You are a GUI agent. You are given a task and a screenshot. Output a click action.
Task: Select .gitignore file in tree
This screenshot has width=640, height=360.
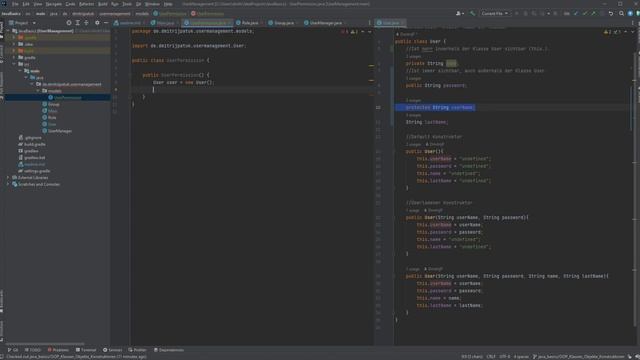point(30,138)
